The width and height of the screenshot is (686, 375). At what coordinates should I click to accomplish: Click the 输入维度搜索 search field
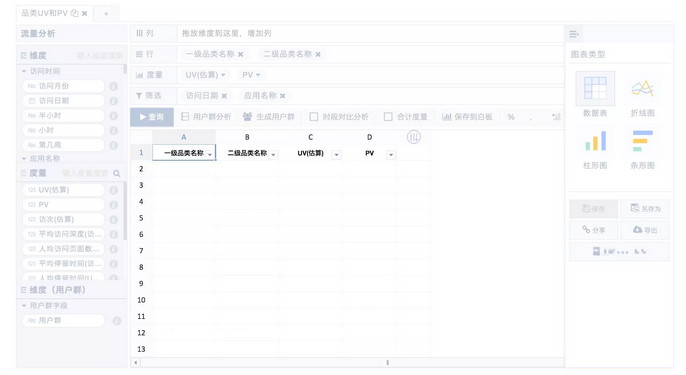click(x=100, y=56)
